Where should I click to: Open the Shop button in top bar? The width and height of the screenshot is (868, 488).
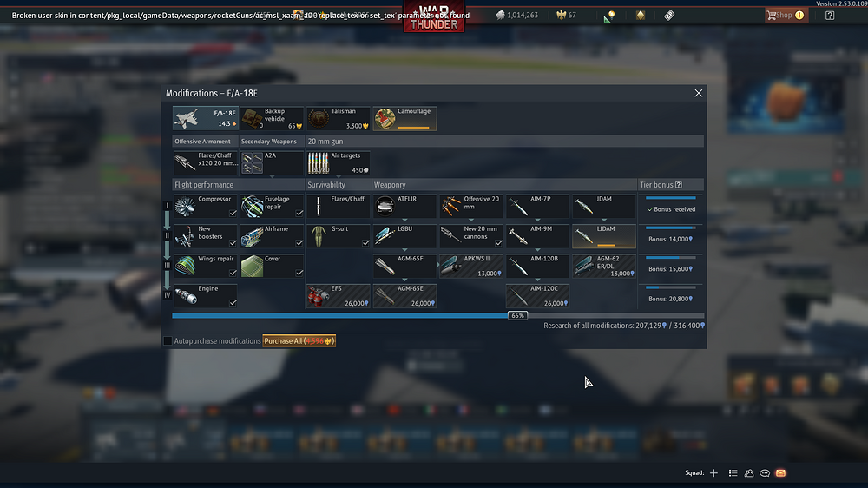click(785, 15)
